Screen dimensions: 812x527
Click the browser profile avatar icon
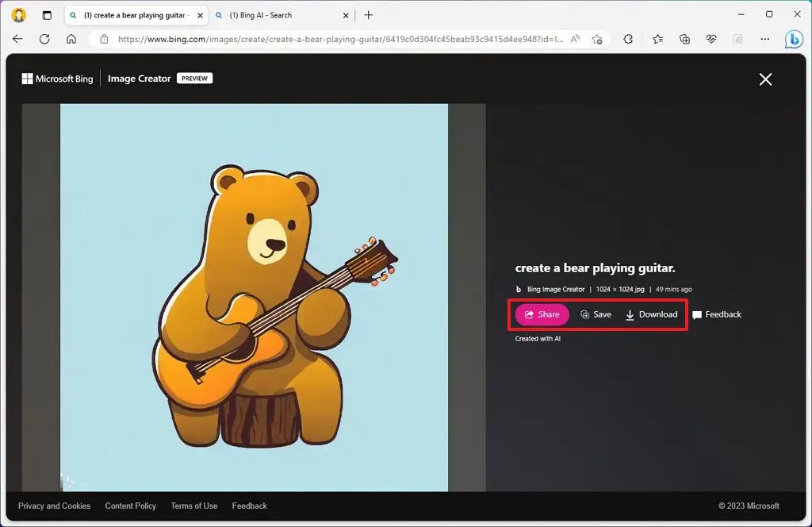(19, 15)
